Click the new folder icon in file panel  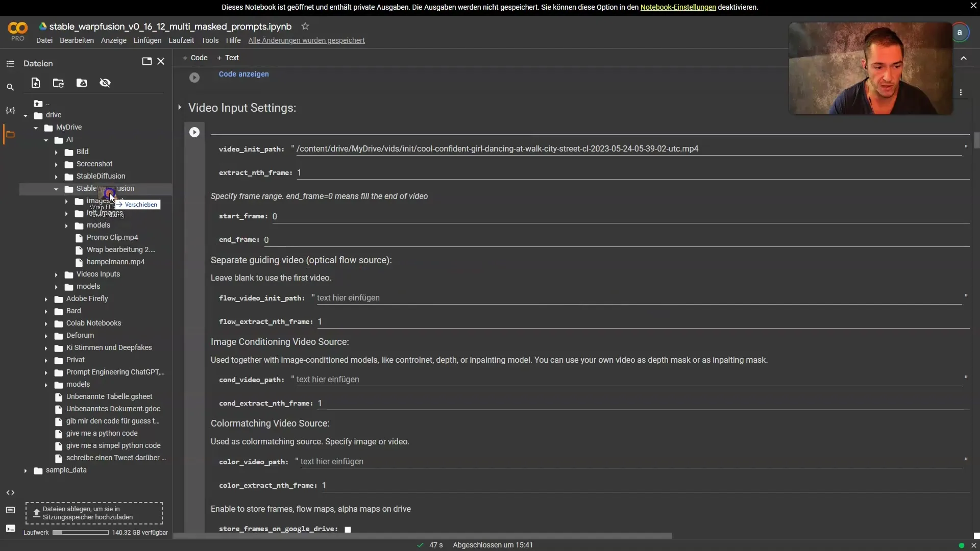58,82
